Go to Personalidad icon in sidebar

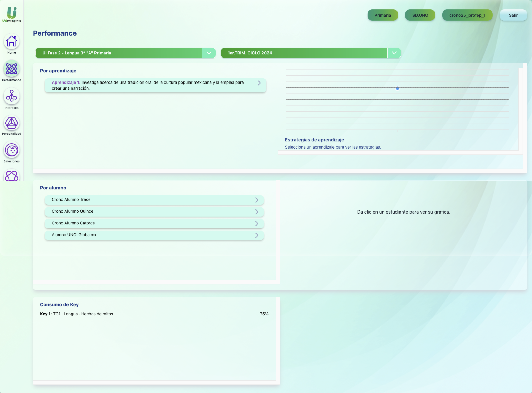point(11,123)
